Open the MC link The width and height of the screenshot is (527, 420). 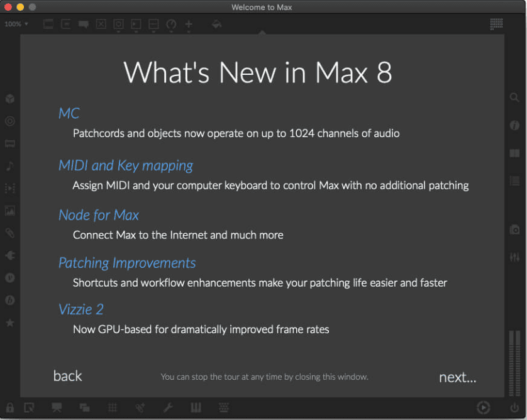coord(69,113)
